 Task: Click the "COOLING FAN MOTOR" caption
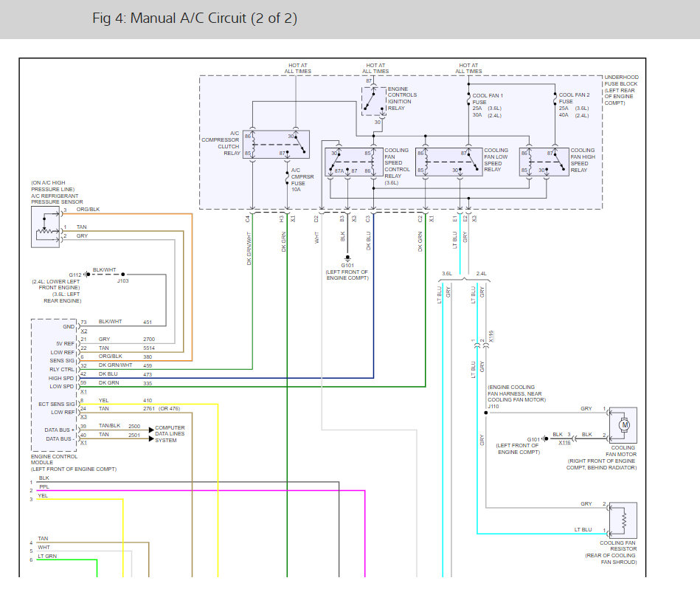(621, 451)
